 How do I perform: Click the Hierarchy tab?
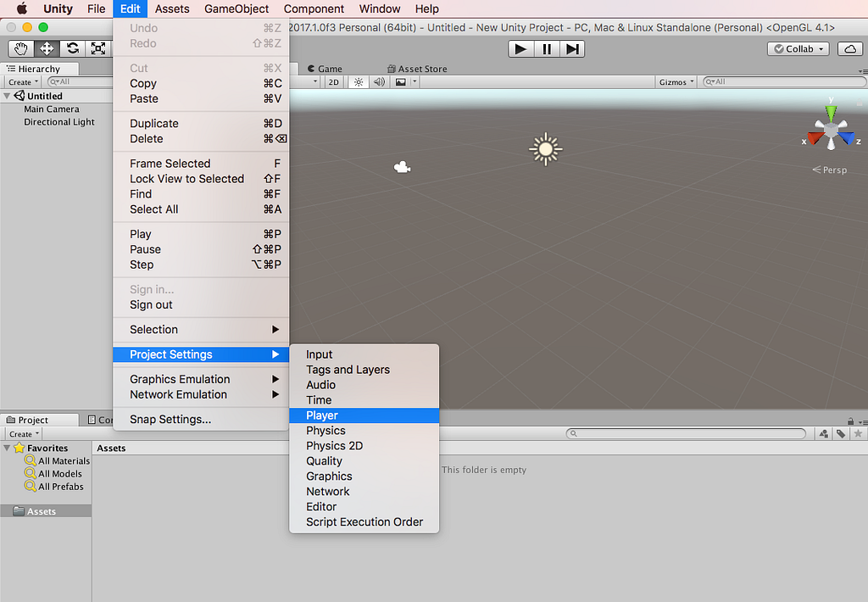(x=39, y=69)
